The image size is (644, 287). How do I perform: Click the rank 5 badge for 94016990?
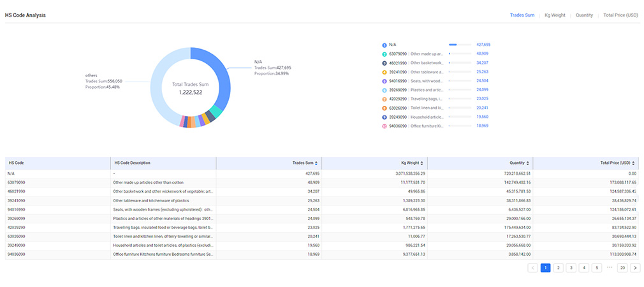[384, 81]
